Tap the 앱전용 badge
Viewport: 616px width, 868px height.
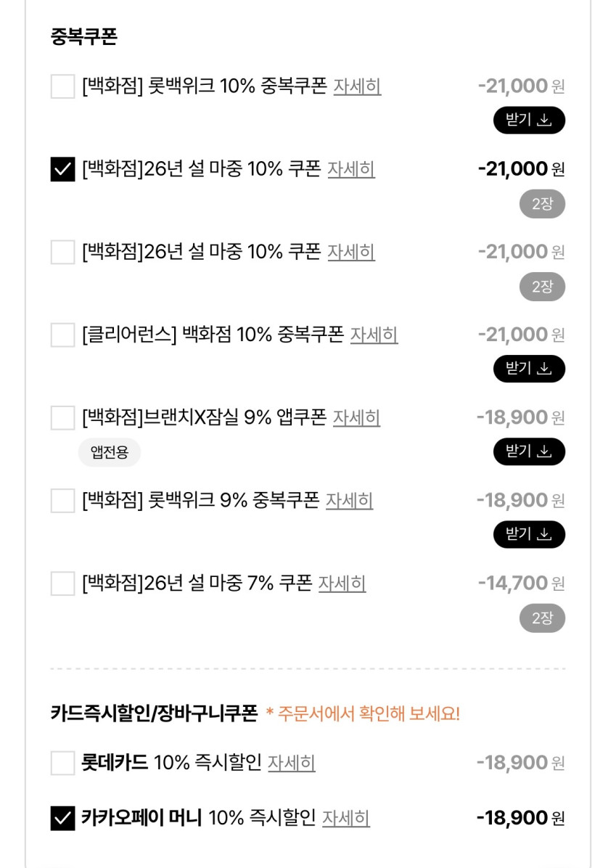point(110,452)
